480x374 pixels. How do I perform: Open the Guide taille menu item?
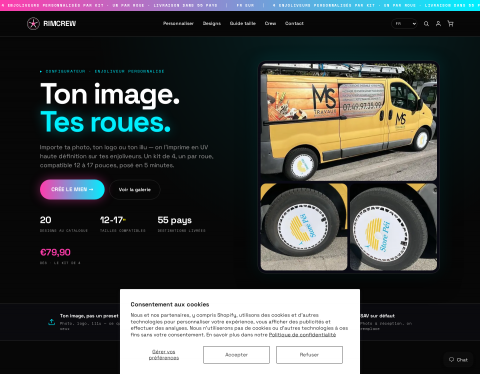point(243,23)
